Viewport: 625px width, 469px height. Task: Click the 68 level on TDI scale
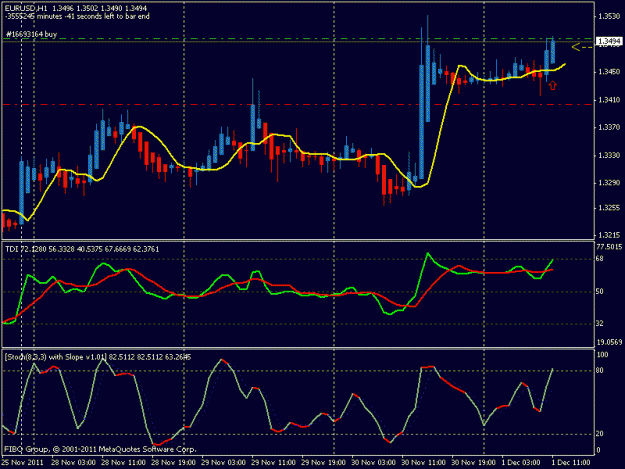point(599,259)
